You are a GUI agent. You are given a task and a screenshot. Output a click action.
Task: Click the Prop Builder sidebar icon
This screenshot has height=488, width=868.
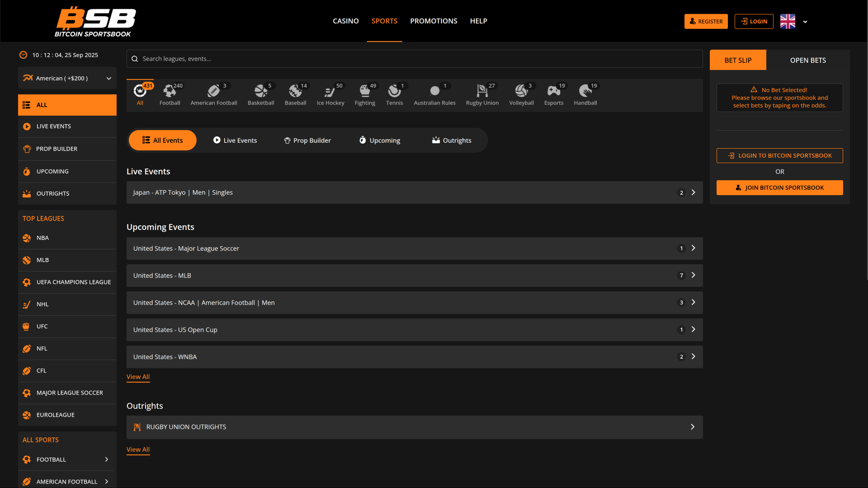tap(27, 149)
